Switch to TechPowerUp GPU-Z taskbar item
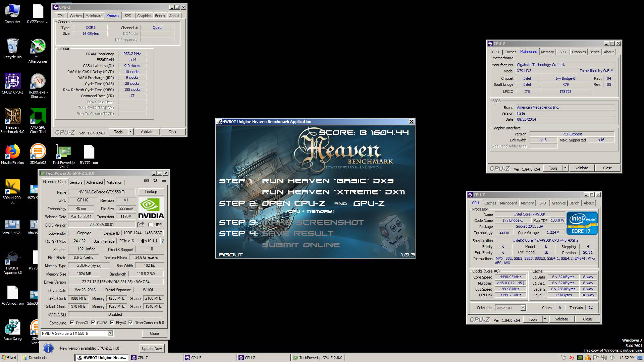This screenshot has width=644, height=362. (318, 358)
